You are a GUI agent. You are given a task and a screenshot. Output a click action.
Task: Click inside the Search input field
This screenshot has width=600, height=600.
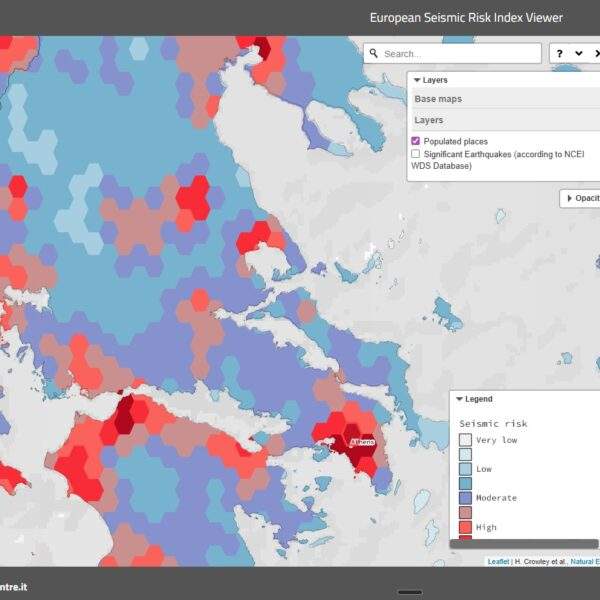click(x=455, y=54)
